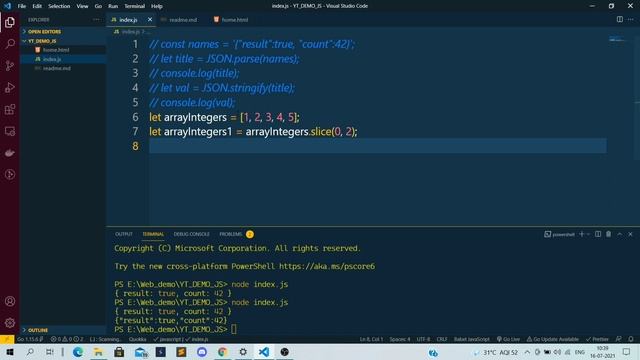Open Explorer panel more actions ellipsis
640x360 pixels.
pyautogui.click(x=96, y=19)
